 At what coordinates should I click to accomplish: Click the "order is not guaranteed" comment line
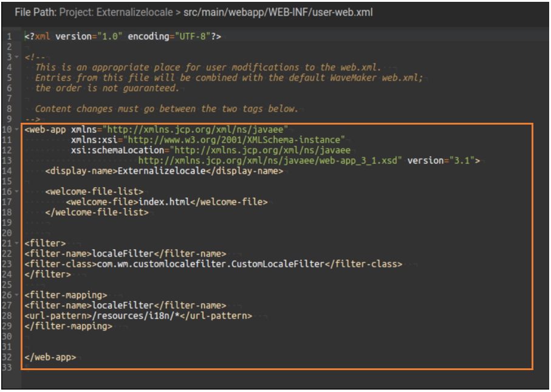click(x=107, y=88)
